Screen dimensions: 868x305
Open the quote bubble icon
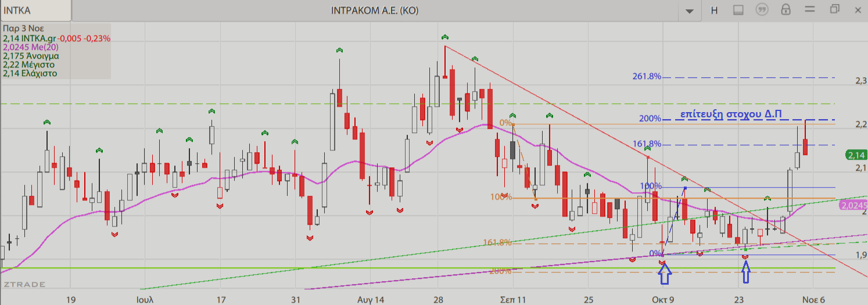(x=762, y=10)
